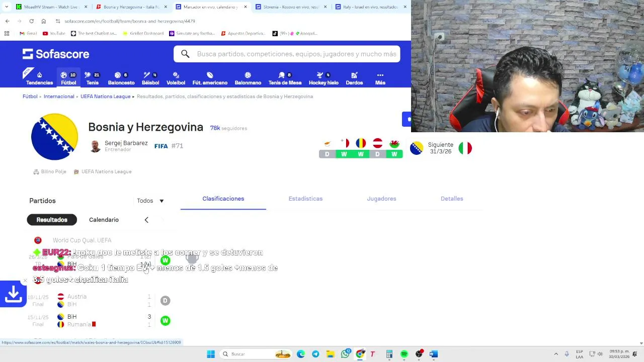
Task: Open the Fút. americano category
Action: [x=210, y=78]
